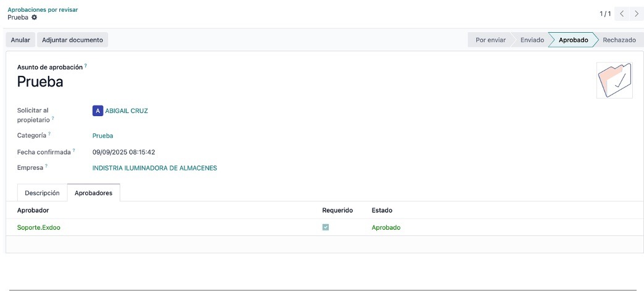Click the Adjuntar documento button
Image resolution: width=644 pixels, height=291 pixels.
[72, 40]
